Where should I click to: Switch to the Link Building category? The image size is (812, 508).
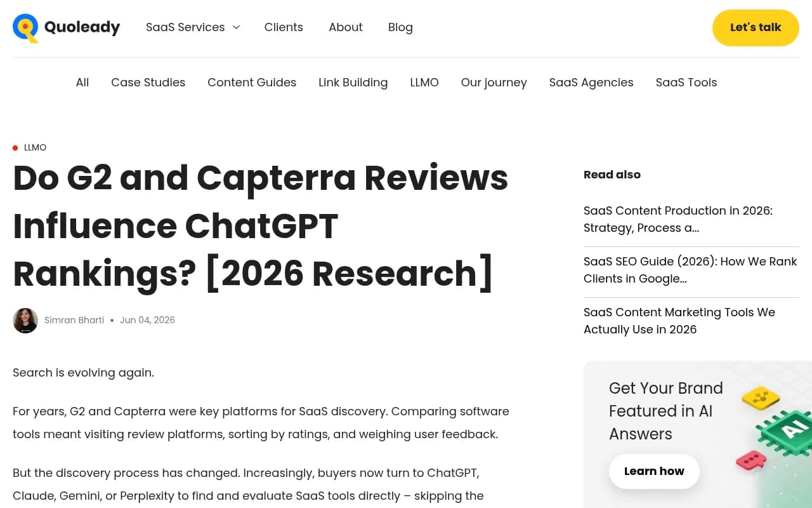353,83
